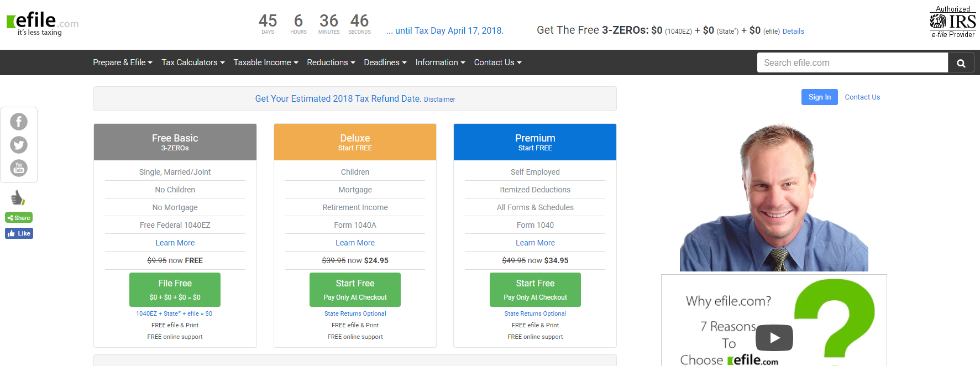Screen dimensions: 980x366
Task: Open the Details link for 3-ZEROs
Action: (793, 32)
